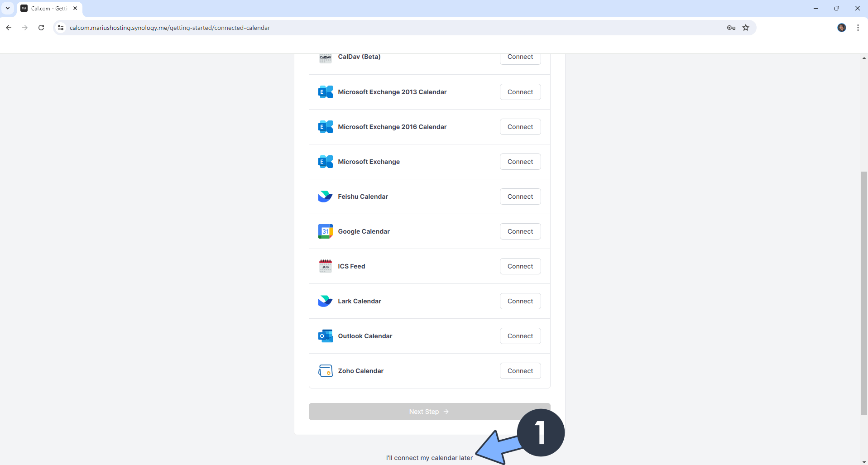Click 'I'll connect my calendar later' link
Viewport: 868px width, 465px height.
(x=429, y=458)
